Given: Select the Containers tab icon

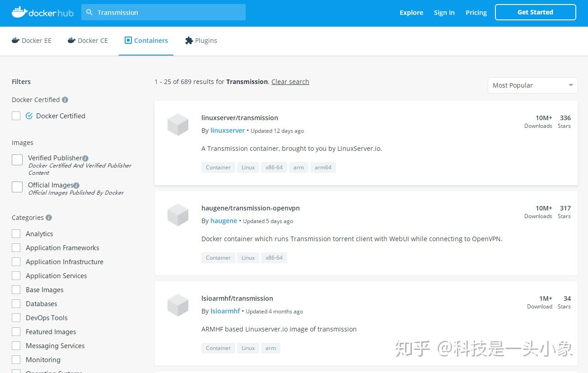Looking at the screenshot, I should click(128, 40).
